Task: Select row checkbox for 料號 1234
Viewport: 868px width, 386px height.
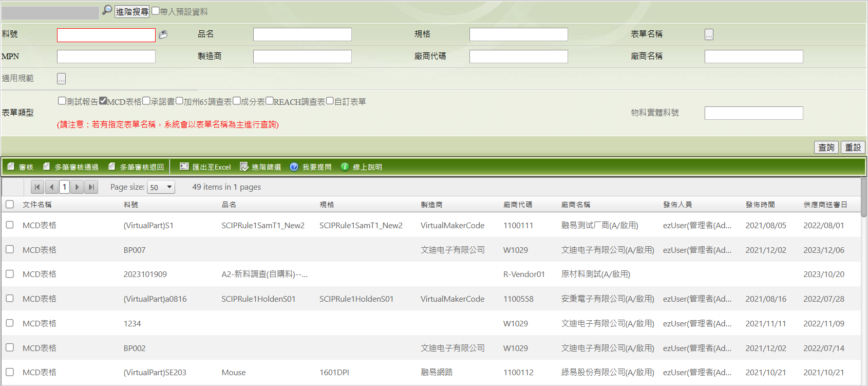Action: click(x=10, y=323)
